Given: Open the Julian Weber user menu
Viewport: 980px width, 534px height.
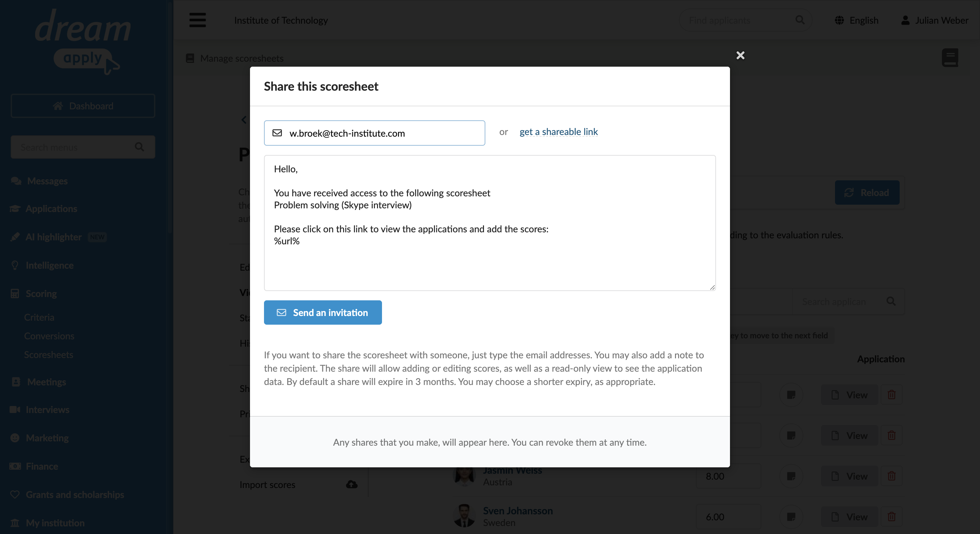Looking at the screenshot, I should click(x=934, y=20).
